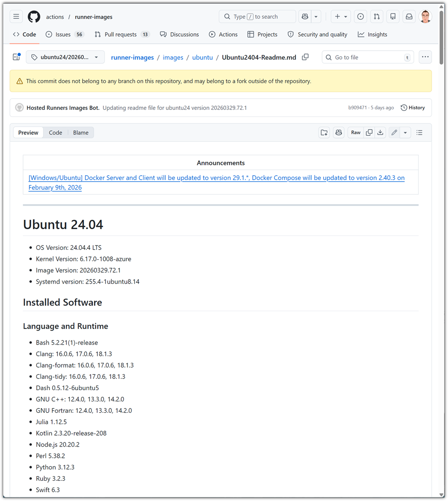Open the hamburger navigation menu
Screen dimensions: 448x501
tap(16, 16)
